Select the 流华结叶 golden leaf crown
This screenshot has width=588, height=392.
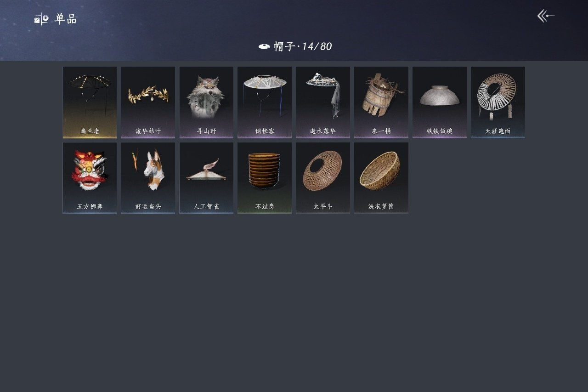(148, 102)
